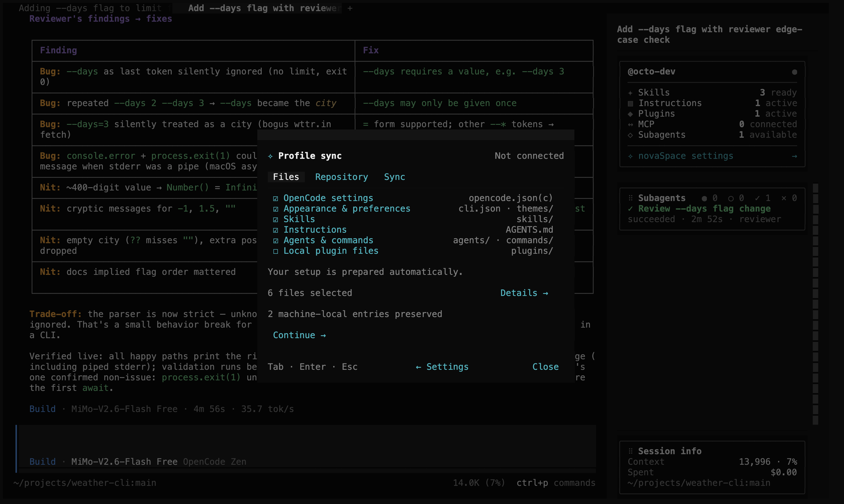Uncheck the Skills sync checkbox

click(275, 219)
